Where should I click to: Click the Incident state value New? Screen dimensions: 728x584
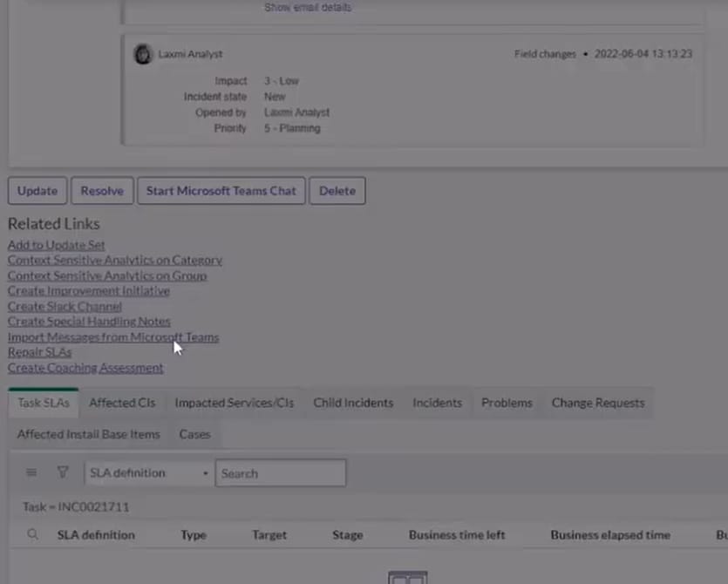point(275,97)
